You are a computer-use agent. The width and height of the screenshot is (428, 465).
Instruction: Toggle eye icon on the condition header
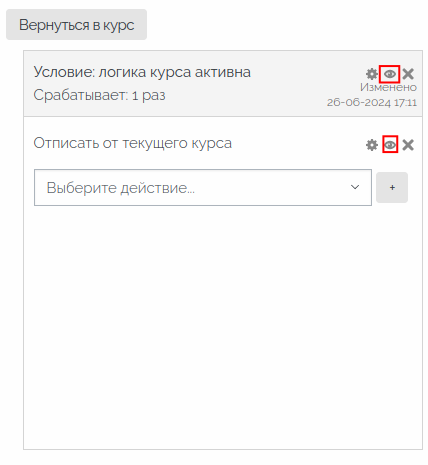pyautogui.click(x=390, y=74)
